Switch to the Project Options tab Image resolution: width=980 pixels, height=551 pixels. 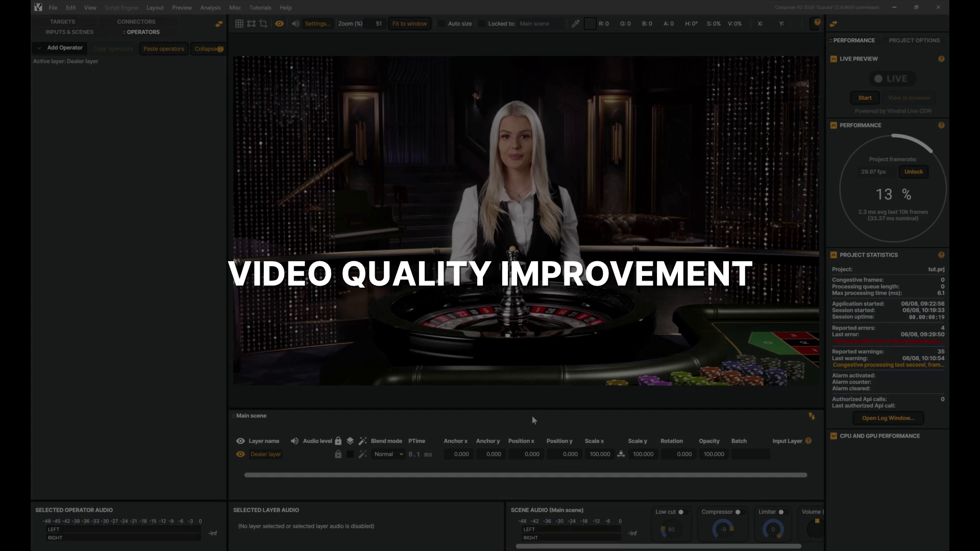(x=914, y=40)
